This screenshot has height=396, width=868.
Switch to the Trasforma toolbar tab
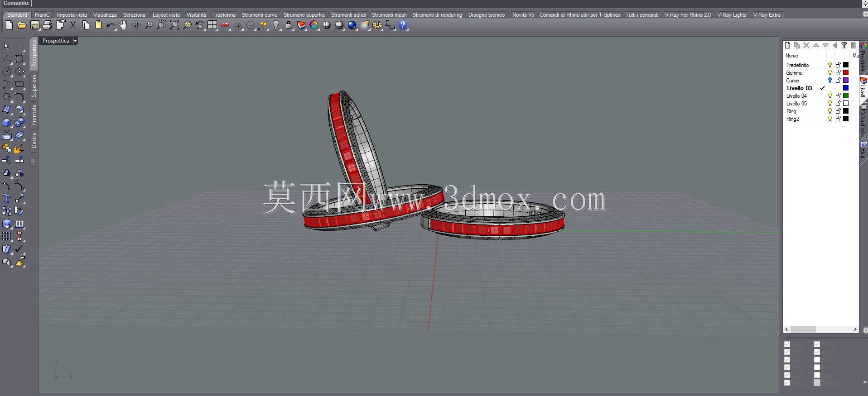(x=224, y=15)
